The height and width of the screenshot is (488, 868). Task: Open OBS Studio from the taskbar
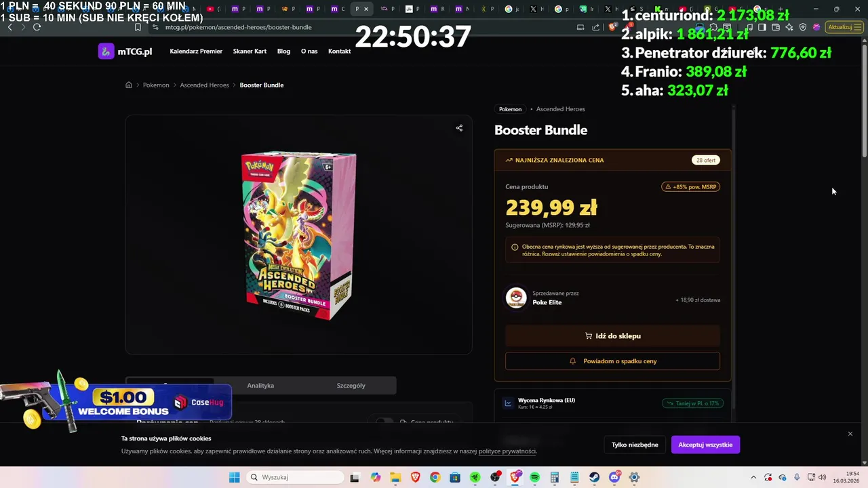pos(495,477)
